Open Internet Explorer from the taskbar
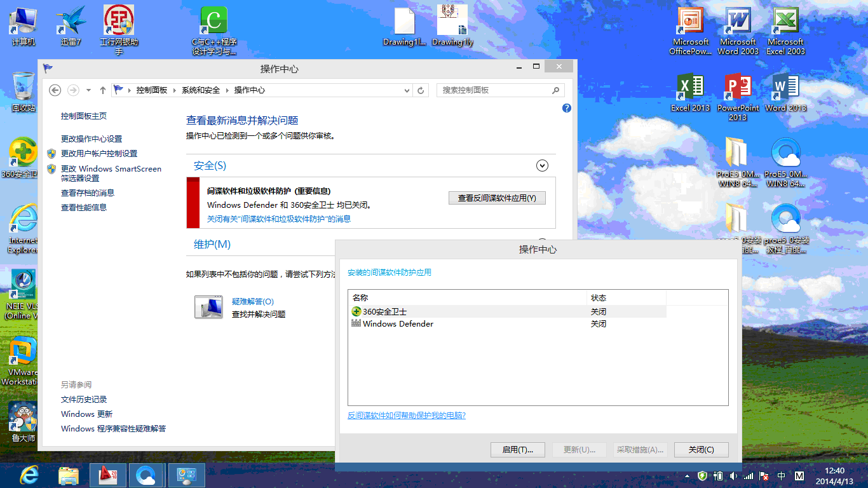This screenshot has height=488, width=868. tap(29, 475)
